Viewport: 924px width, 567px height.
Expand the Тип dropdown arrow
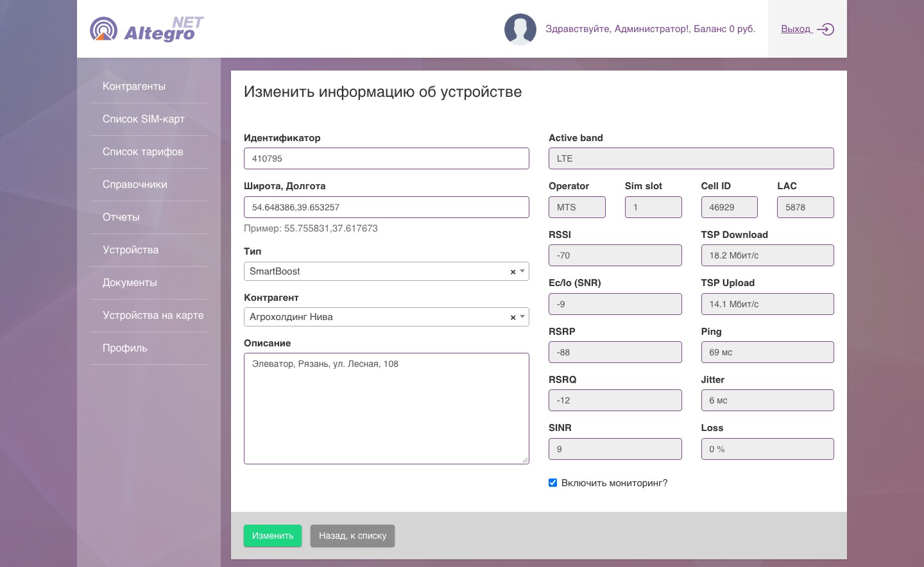pyautogui.click(x=522, y=271)
